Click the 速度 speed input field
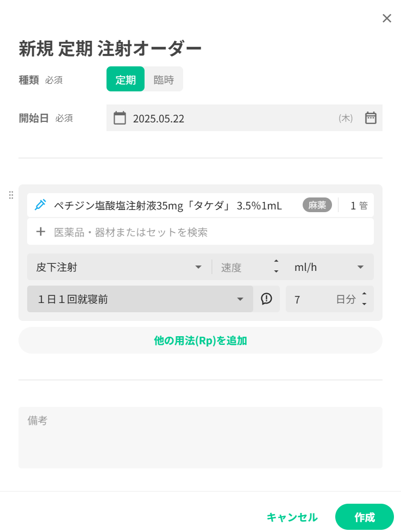Screen dimensions: 401x532 (242, 267)
